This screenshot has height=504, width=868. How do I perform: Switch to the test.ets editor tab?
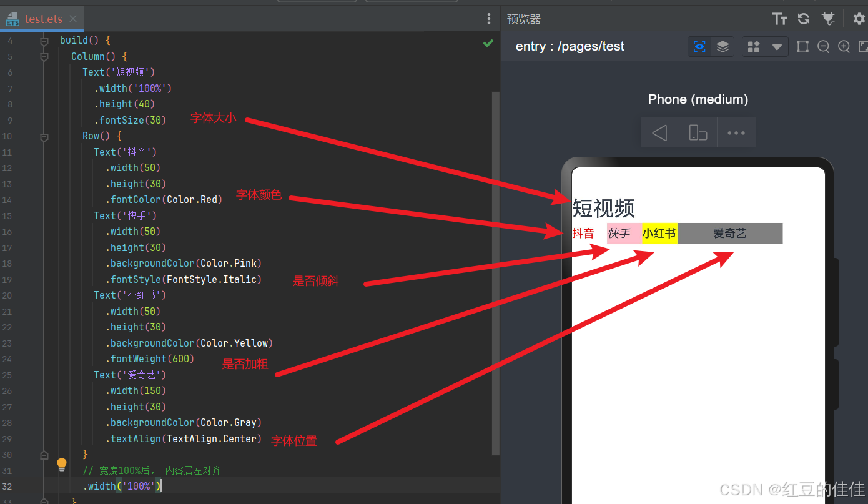point(42,19)
